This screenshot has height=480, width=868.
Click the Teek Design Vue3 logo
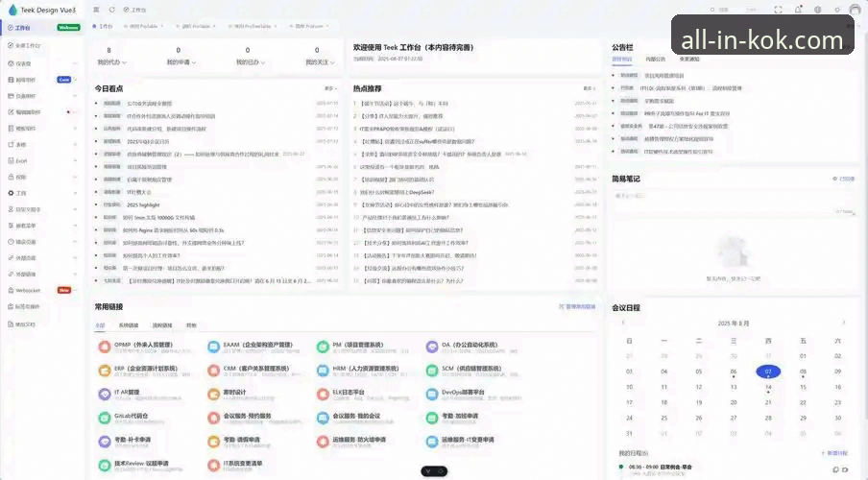pyautogui.click(x=12, y=10)
